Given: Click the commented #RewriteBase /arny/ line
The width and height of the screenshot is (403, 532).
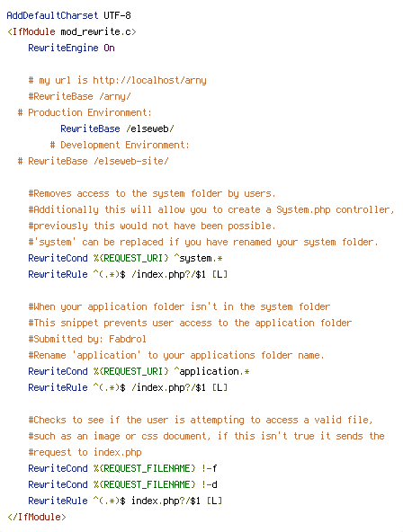Looking at the screenshot, I should [79, 96].
